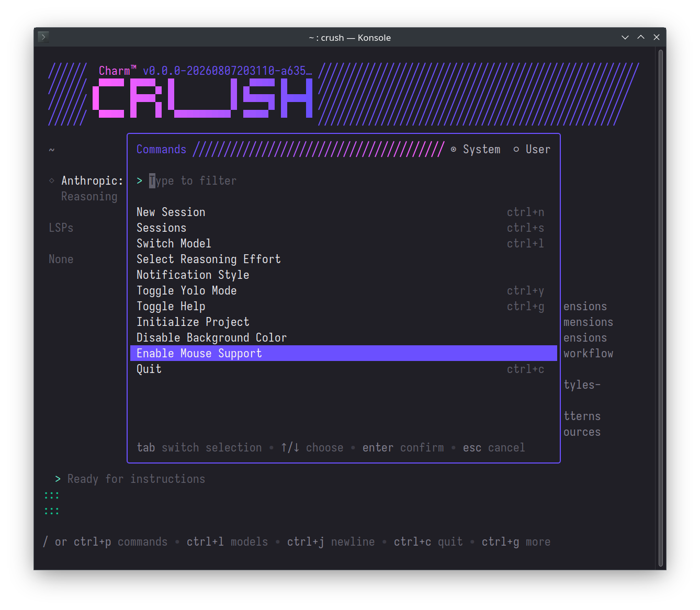The width and height of the screenshot is (700, 610).
Task: Click the 'ctrl+y' shortcut text
Action: (x=525, y=291)
